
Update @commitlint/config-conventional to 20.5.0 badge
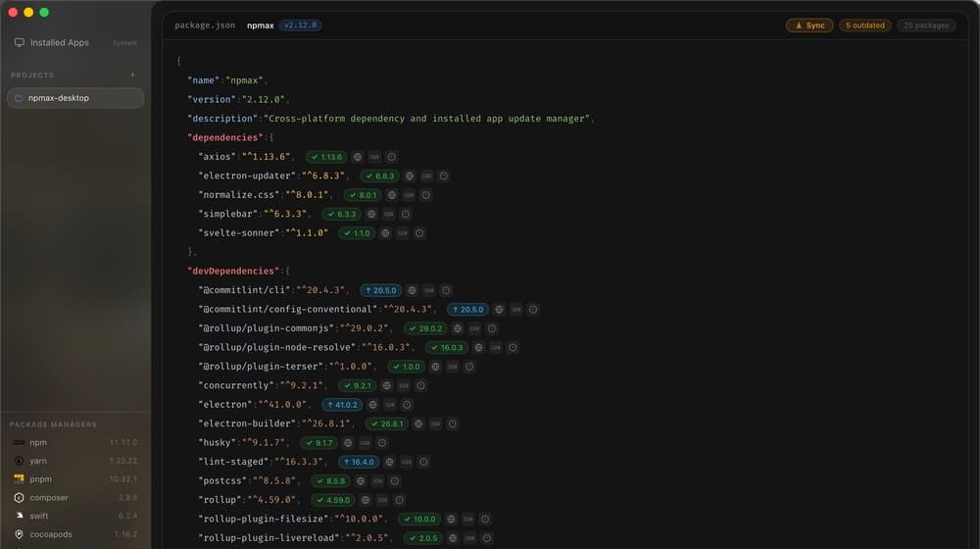click(x=467, y=310)
